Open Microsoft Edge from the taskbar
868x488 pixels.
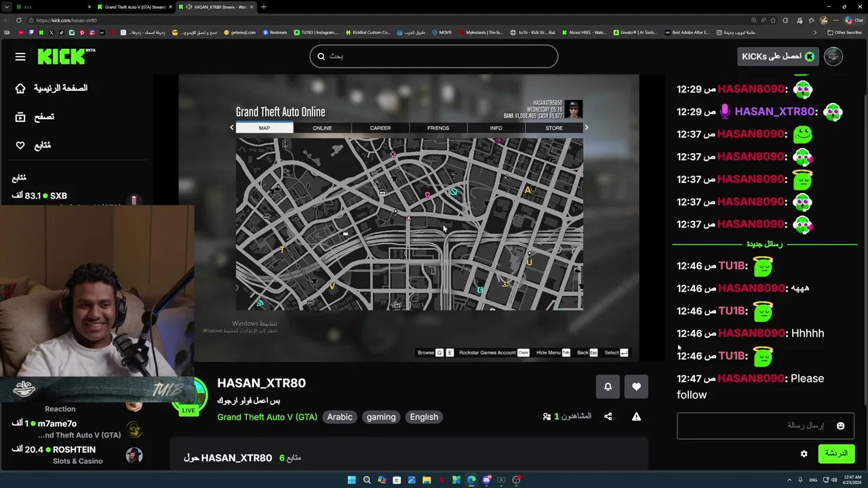click(471, 480)
